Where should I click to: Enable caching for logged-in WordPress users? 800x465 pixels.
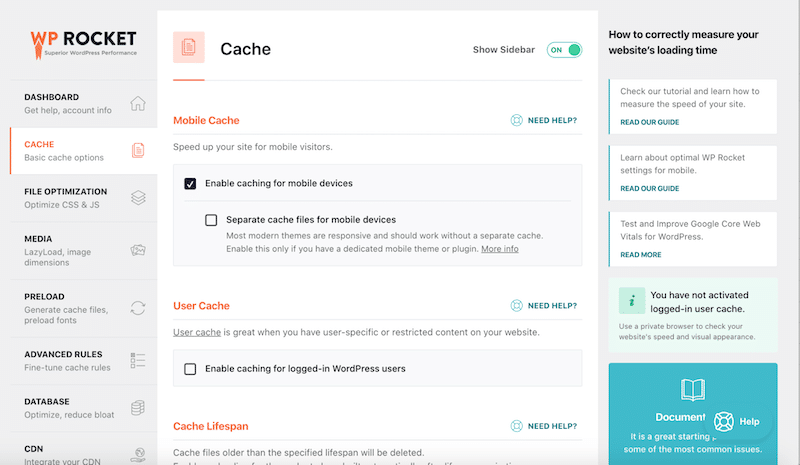[190, 369]
